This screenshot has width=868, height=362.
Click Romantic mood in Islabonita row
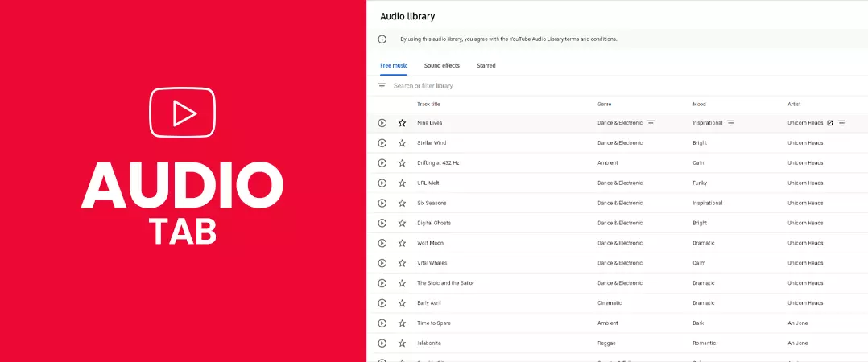click(704, 343)
